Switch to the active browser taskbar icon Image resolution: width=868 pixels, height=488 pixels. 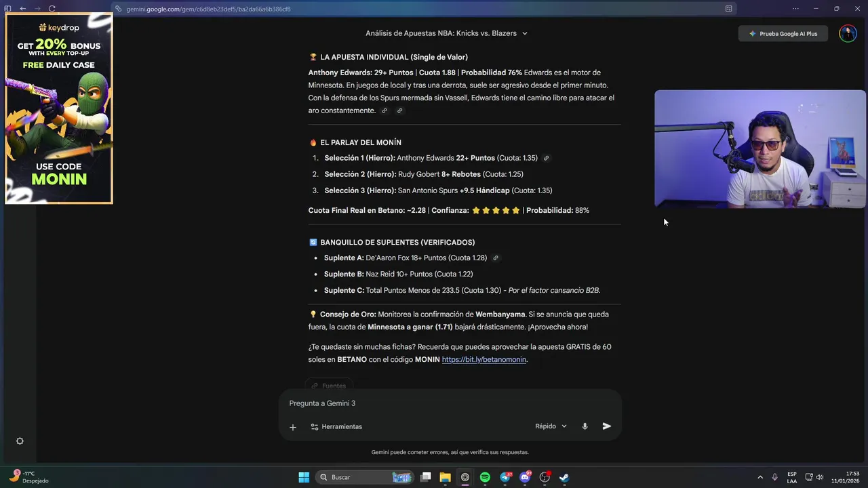(x=465, y=477)
